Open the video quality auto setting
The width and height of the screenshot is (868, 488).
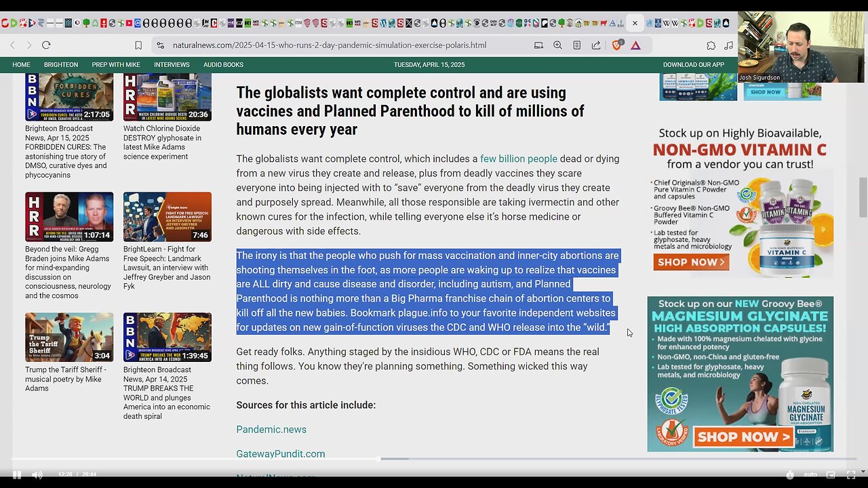[810, 475]
